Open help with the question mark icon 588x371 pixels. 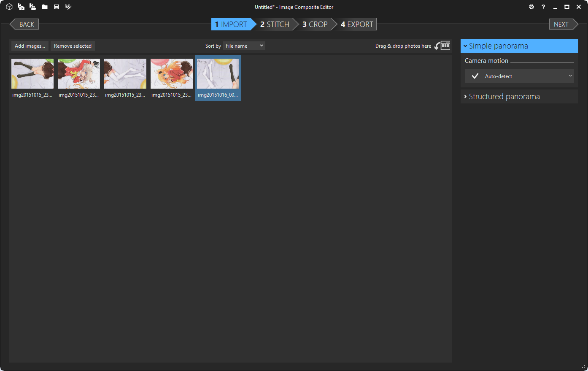pyautogui.click(x=543, y=7)
